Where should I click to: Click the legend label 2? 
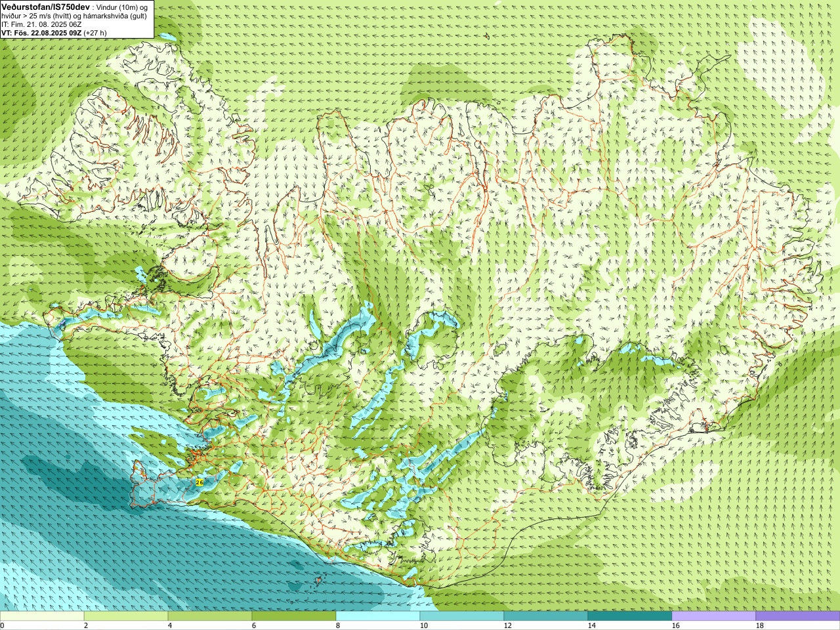tap(86, 626)
